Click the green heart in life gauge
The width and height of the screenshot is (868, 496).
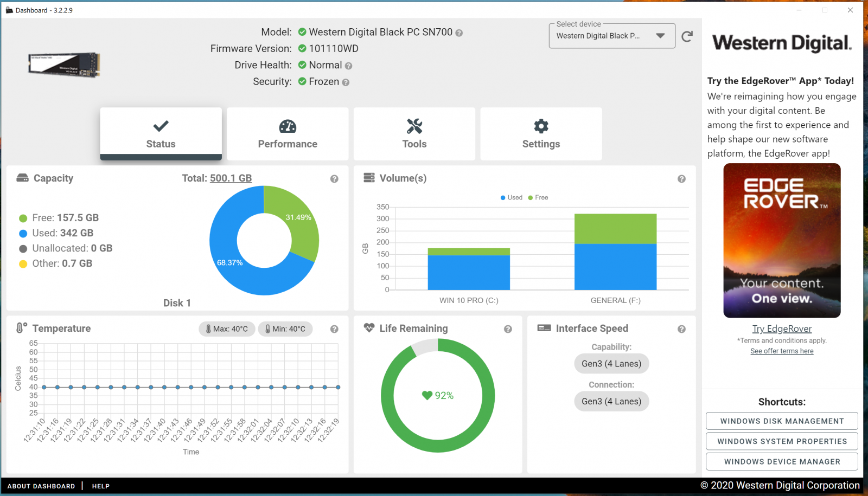427,396
